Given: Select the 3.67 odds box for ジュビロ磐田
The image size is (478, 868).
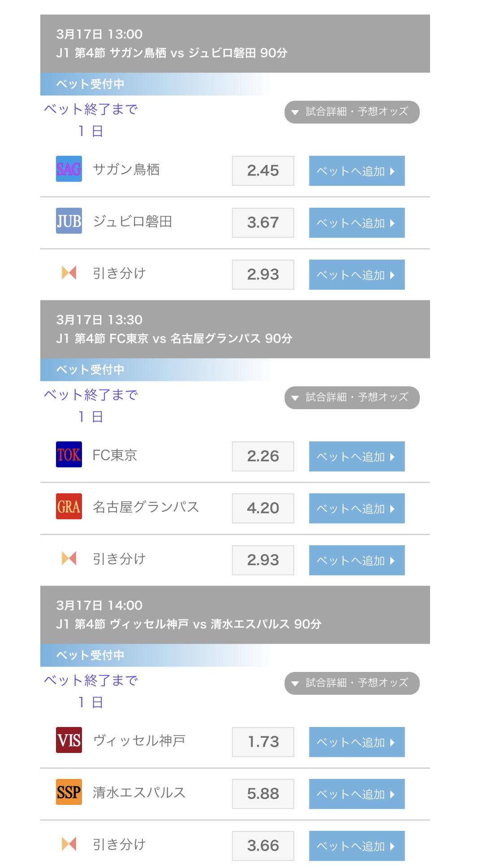Looking at the screenshot, I should click(263, 222).
